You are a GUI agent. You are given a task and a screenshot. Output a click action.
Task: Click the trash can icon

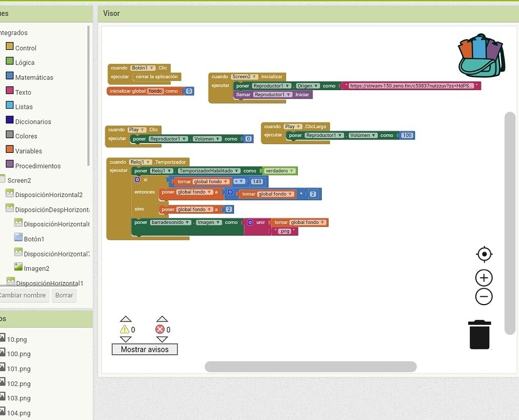click(480, 334)
